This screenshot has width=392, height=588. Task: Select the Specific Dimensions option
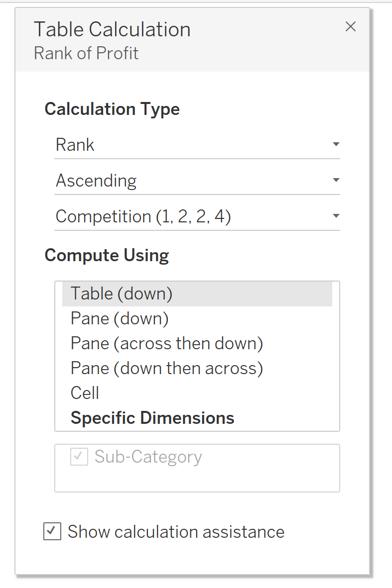tap(152, 418)
